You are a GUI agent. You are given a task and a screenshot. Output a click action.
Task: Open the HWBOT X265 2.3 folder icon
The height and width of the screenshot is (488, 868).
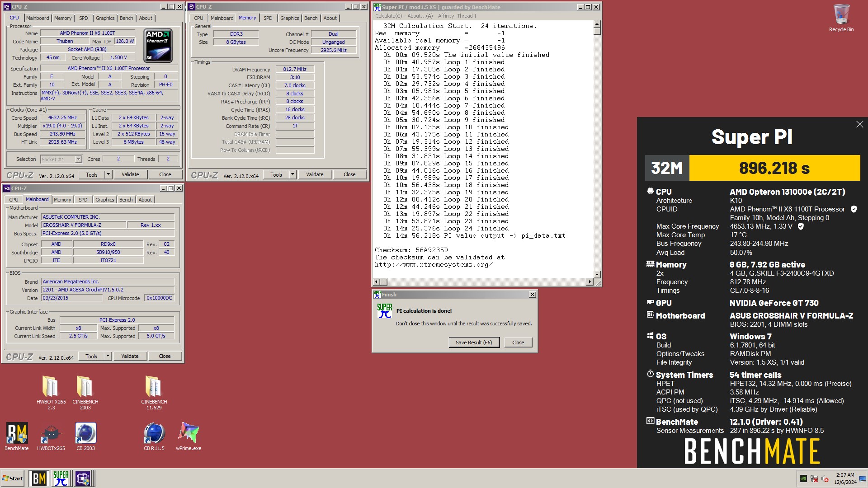click(51, 392)
